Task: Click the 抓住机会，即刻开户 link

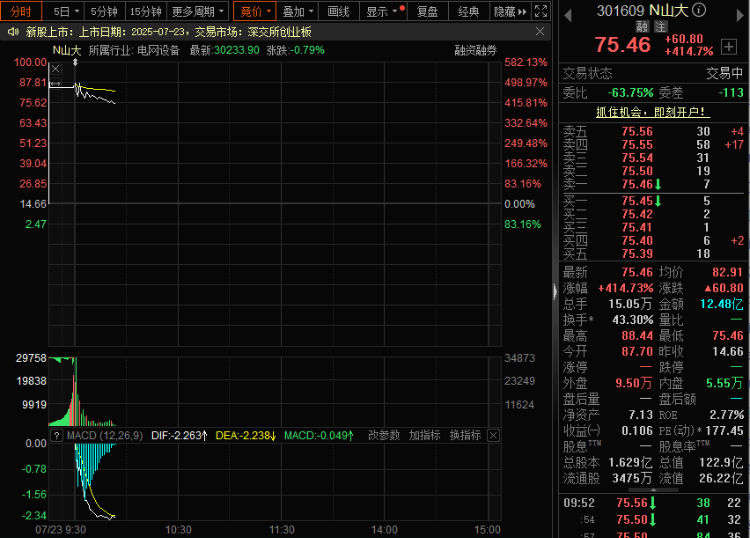Action: [x=652, y=112]
